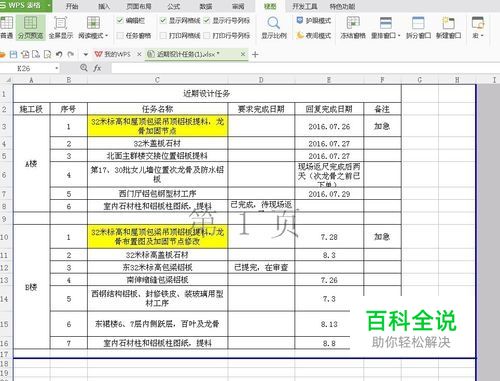Image resolution: width=500 pixels, height=381 pixels.
Task: Open the quick access toolbar customize arrow
Action: coord(85,54)
